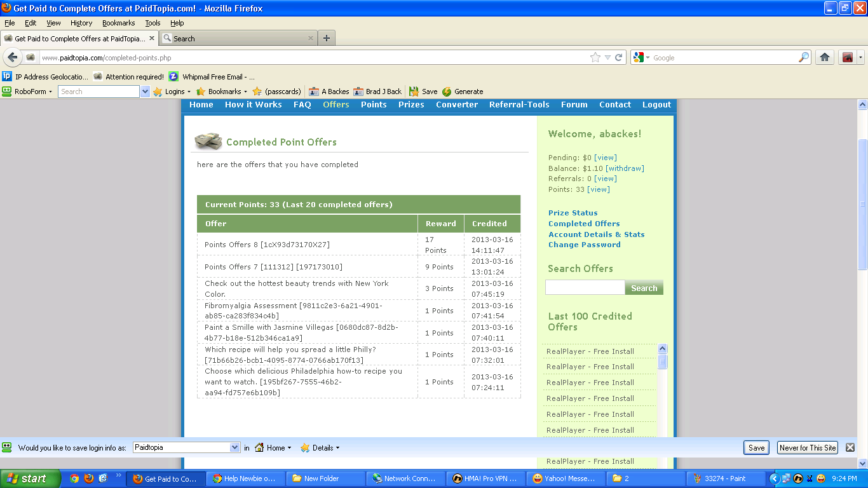Click the A Backes RoboForm identity

[329, 91]
